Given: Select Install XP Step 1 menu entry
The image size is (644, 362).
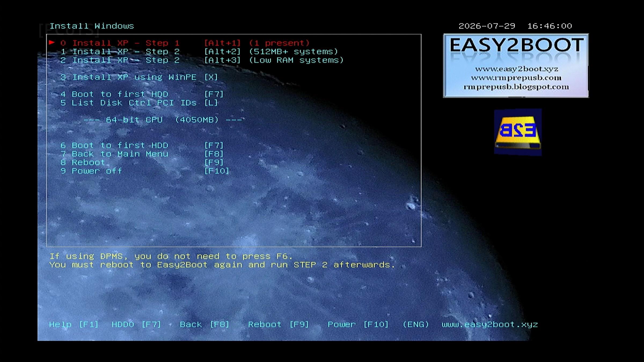Looking at the screenshot, I should click(x=185, y=43).
